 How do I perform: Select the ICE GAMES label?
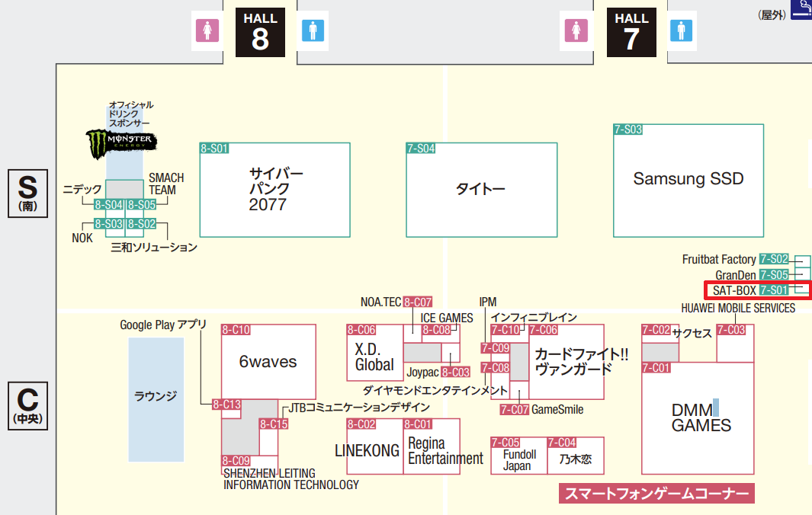(446, 318)
